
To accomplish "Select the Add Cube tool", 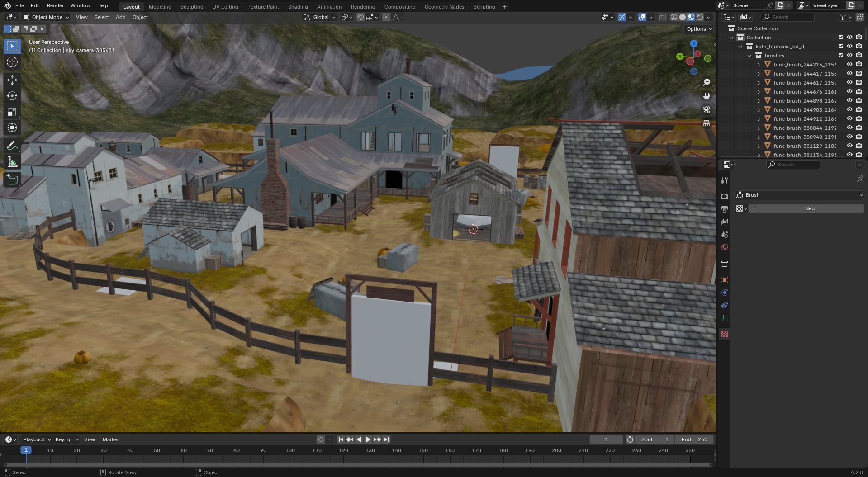I will point(12,180).
